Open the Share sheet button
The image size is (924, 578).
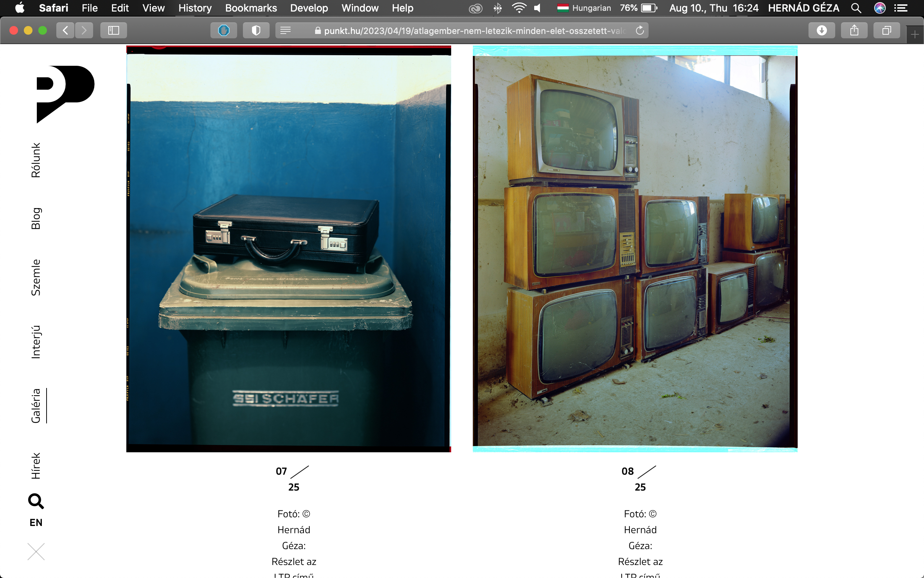coord(854,30)
